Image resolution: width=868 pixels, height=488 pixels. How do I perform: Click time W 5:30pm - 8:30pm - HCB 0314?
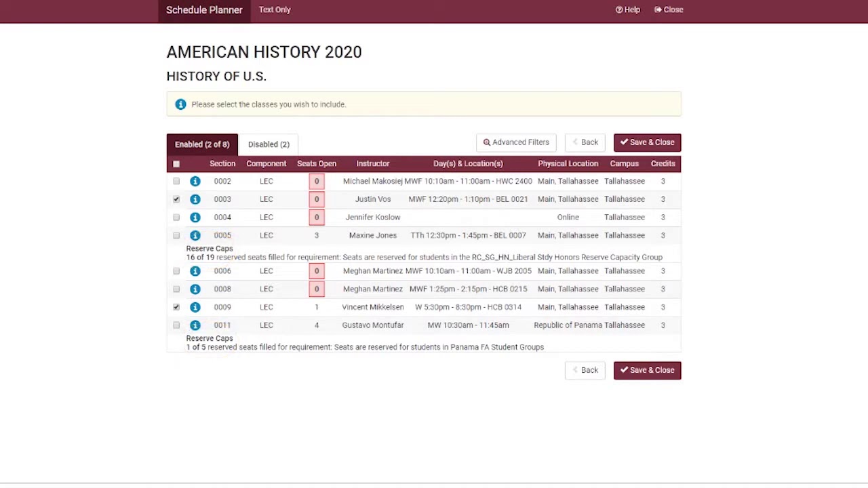click(468, 307)
